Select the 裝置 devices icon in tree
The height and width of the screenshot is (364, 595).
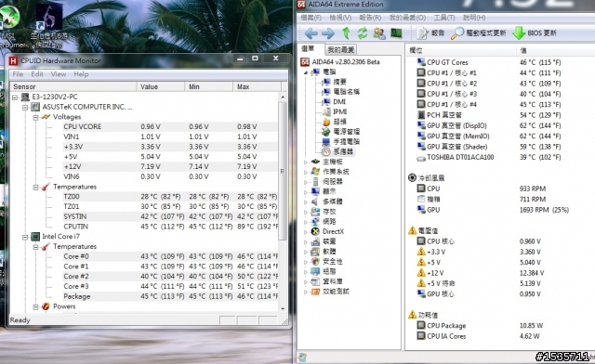(x=315, y=241)
